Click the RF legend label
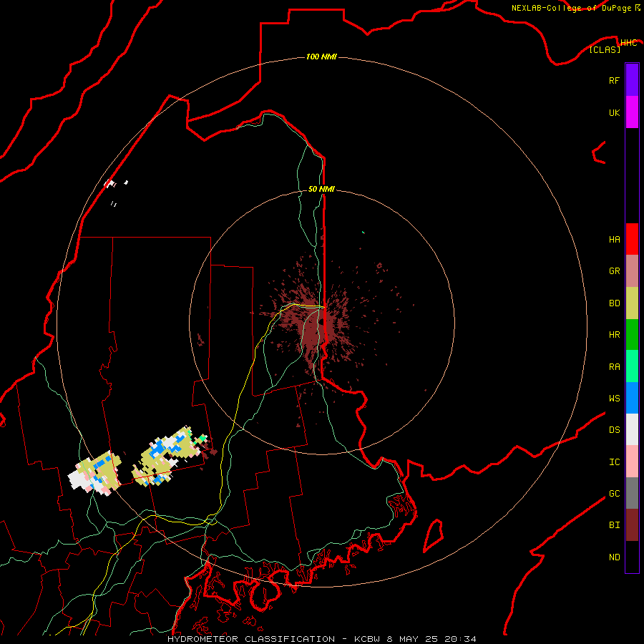644x644 pixels. coord(614,80)
